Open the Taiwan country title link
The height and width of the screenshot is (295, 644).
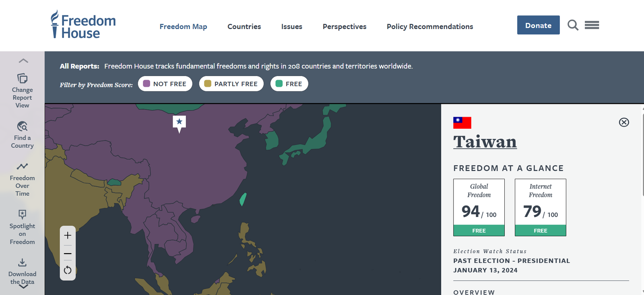(x=485, y=142)
